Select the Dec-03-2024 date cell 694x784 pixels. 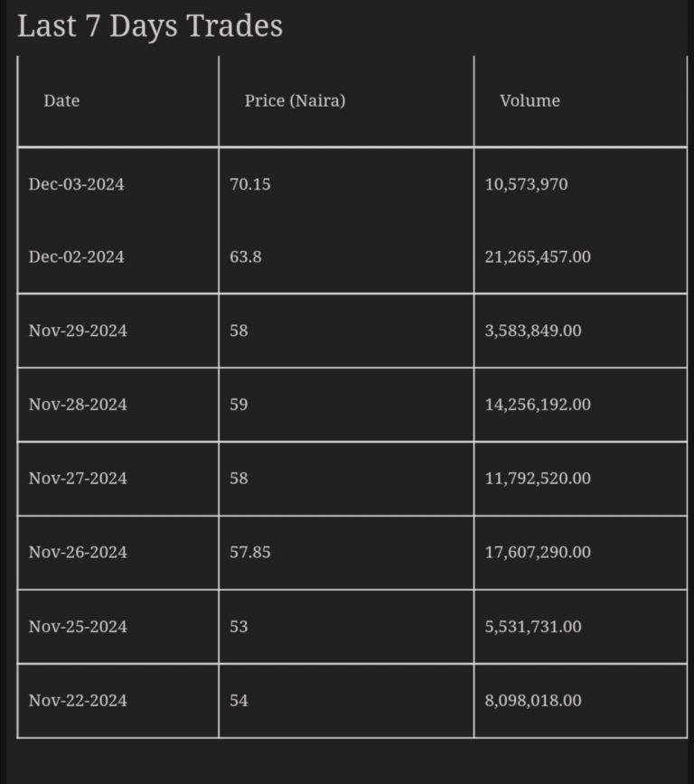[x=77, y=184]
